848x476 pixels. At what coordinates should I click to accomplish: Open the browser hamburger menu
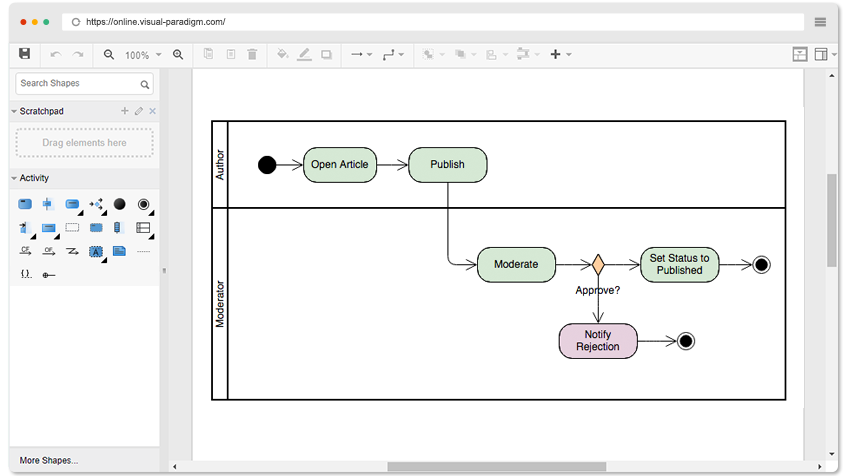820,22
